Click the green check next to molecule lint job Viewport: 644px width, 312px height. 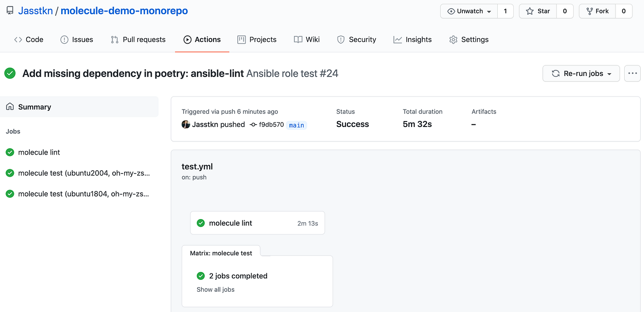point(10,152)
